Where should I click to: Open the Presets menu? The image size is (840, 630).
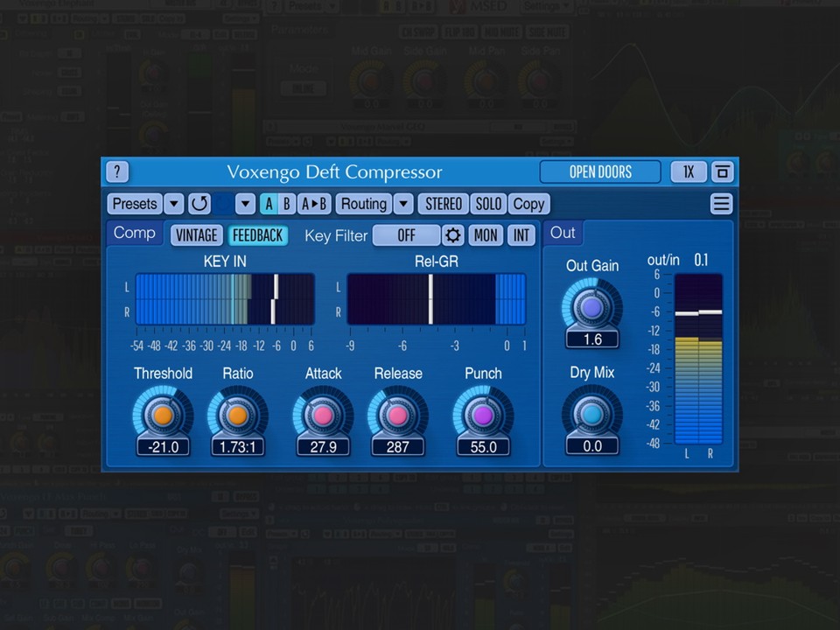click(135, 204)
